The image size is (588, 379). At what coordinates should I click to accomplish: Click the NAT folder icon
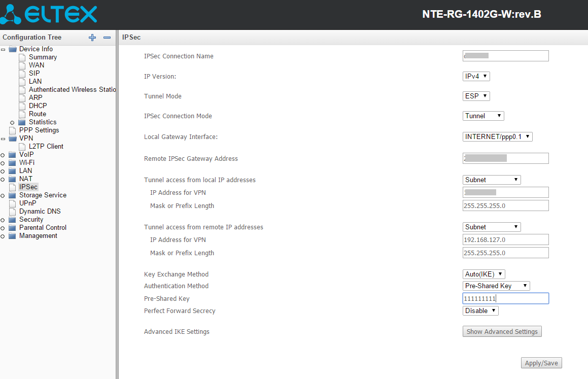pos(13,179)
